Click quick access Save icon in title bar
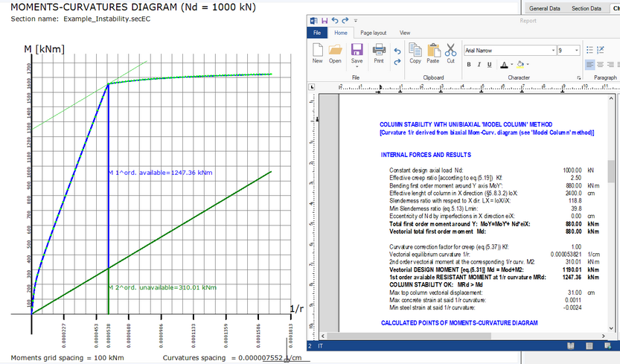This screenshot has height=364, width=620. 325,21
